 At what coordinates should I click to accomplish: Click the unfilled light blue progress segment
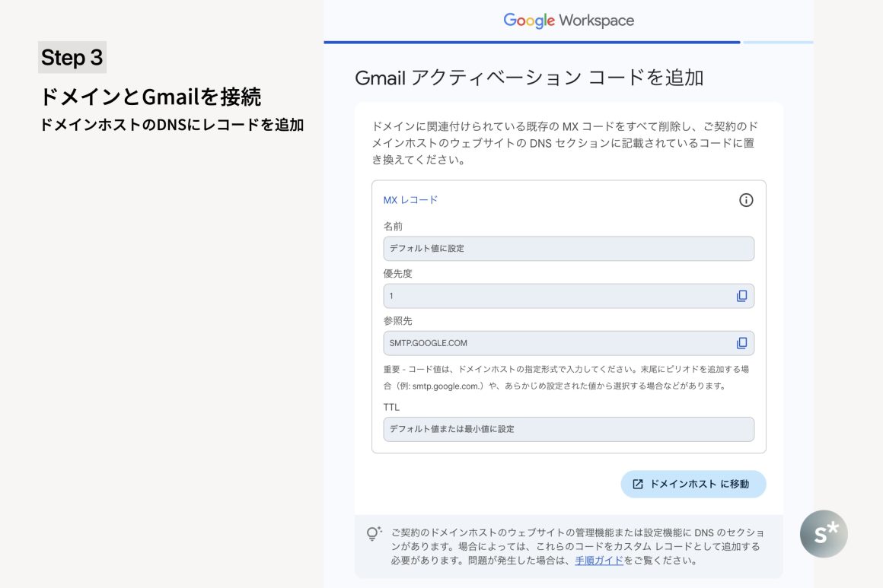click(777, 43)
